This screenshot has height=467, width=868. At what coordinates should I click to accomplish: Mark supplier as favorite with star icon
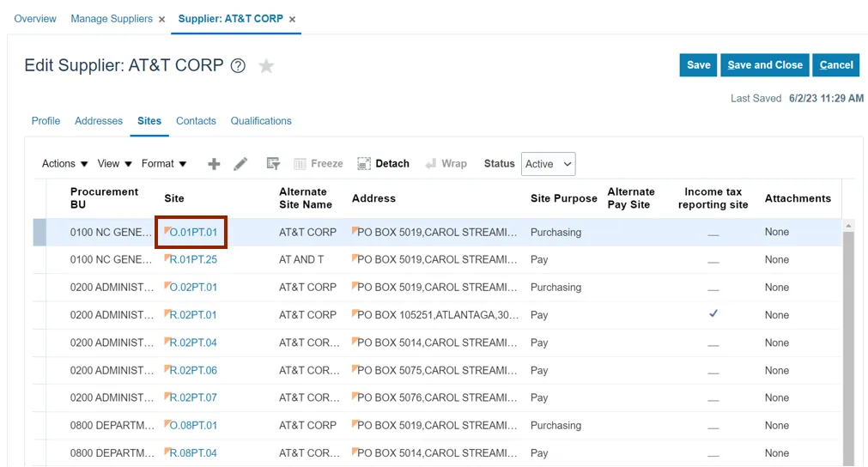pyautogui.click(x=266, y=66)
